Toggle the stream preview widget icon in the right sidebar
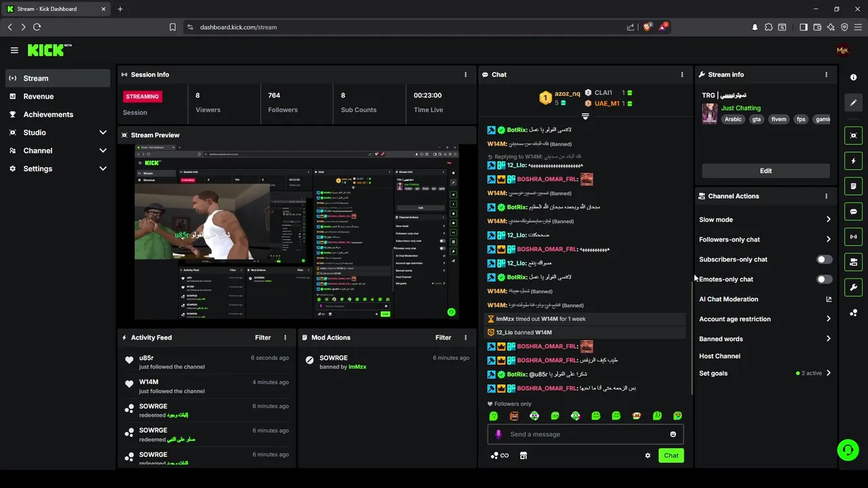Screen dimensions: 868x488 [x=853, y=136]
